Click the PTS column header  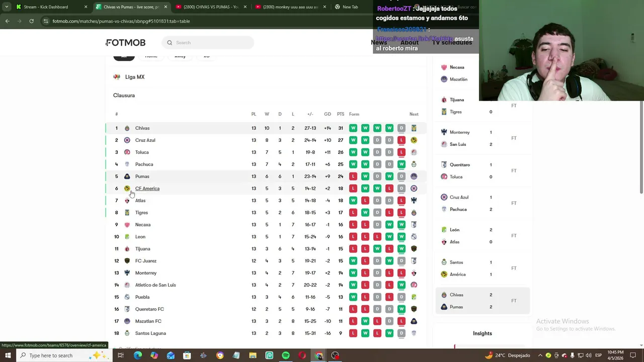point(341,114)
